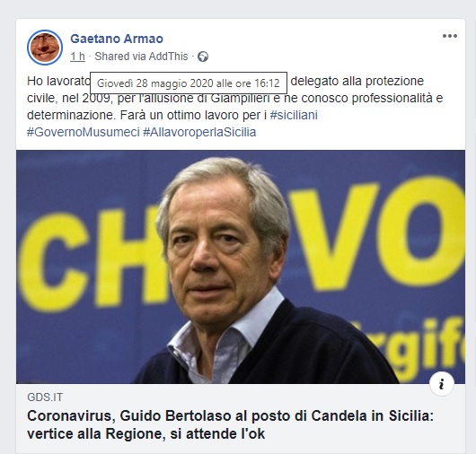476x454 pixels.
Task: Click the info "i" icon on article image
Action: pos(442,384)
